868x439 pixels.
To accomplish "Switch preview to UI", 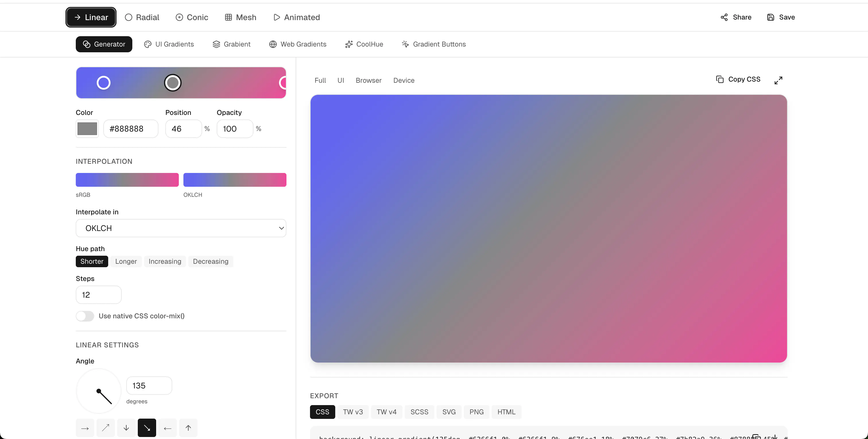I will 341,80.
